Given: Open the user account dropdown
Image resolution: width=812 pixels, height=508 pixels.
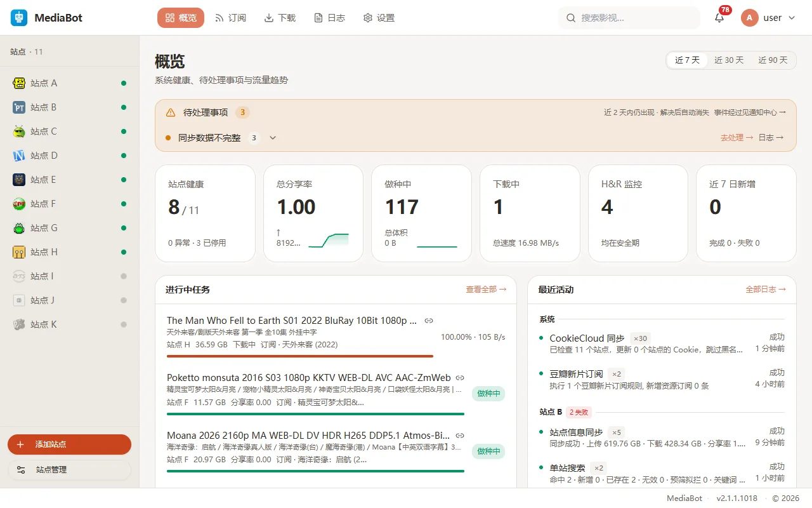Looking at the screenshot, I should (768, 18).
